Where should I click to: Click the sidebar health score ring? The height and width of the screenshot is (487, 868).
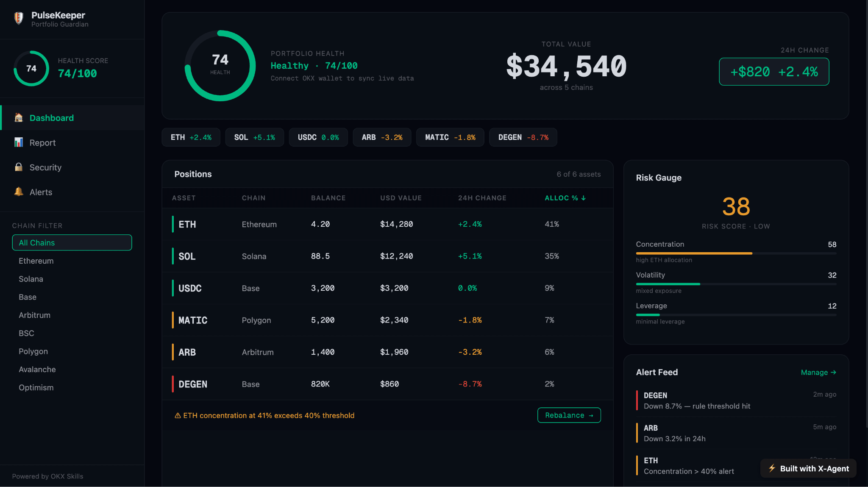tap(31, 68)
